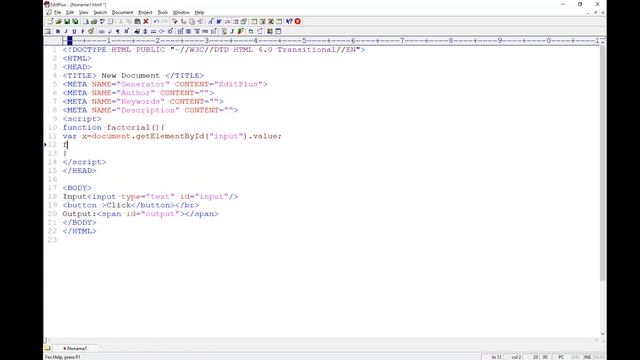Toggle the Word Wrap toolbar icon

coord(219,21)
